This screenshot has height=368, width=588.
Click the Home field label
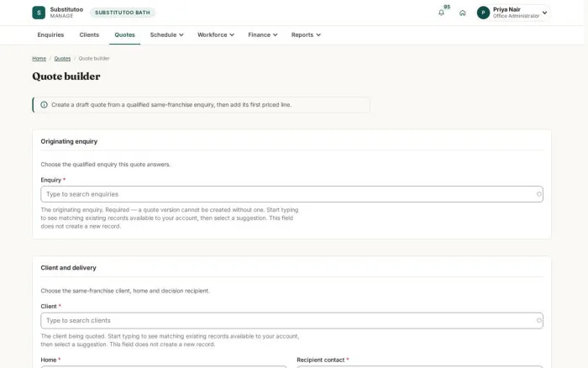click(49, 360)
